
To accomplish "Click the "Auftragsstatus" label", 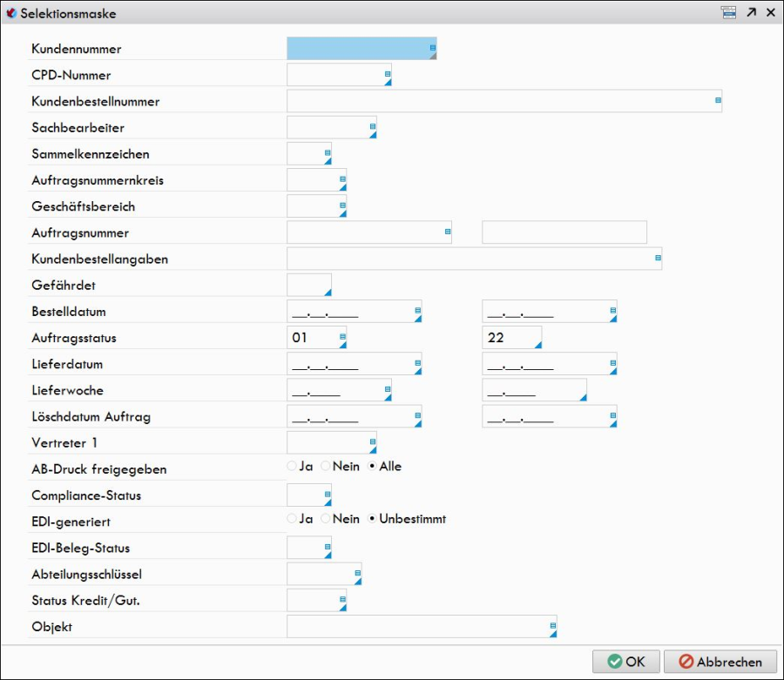I will (x=74, y=338).
